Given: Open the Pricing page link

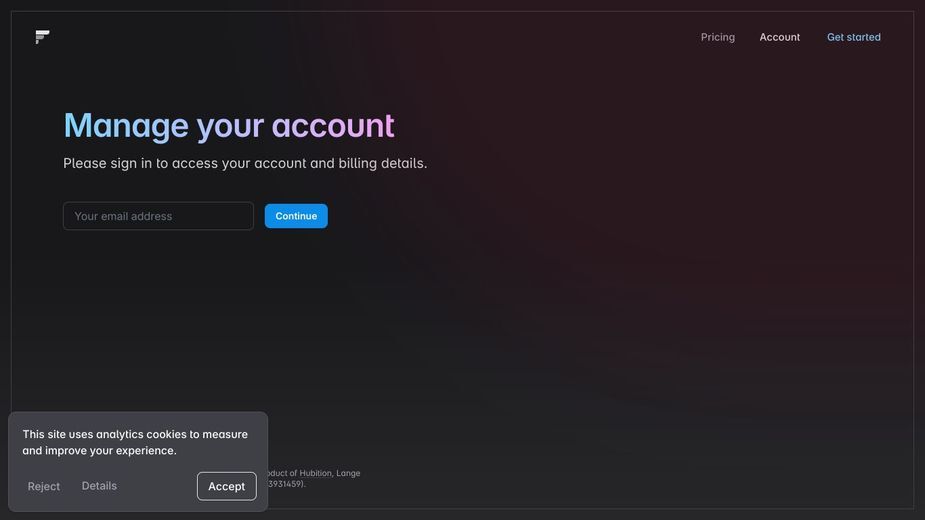Looking at the screenshot, I should pyautogui.click(x=717, y=37).
